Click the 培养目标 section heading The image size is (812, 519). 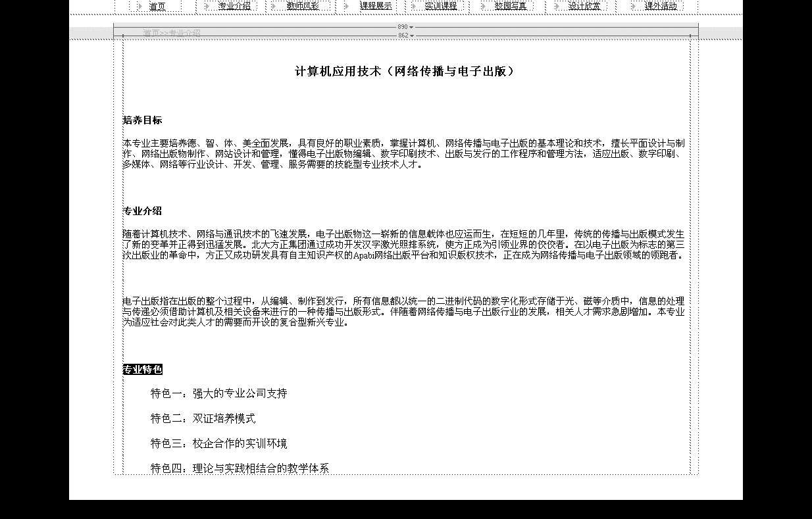pyautogui.click(x=142, y=120)
